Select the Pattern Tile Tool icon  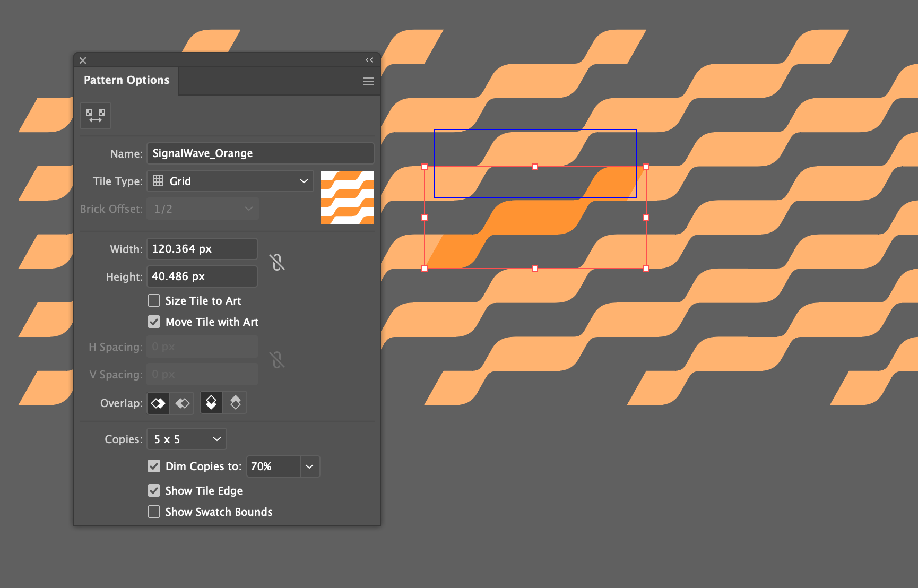pyautogui.click(x=95, y=115)
